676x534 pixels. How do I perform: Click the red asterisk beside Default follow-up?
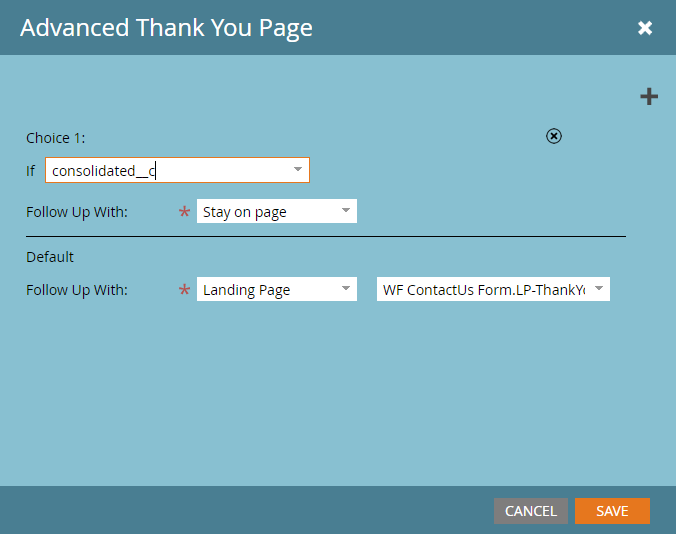185,289
